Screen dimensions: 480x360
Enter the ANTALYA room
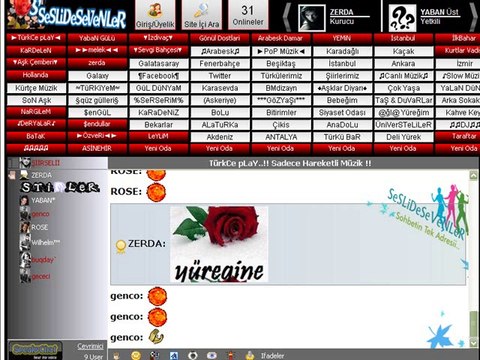(x=281, y=137)
